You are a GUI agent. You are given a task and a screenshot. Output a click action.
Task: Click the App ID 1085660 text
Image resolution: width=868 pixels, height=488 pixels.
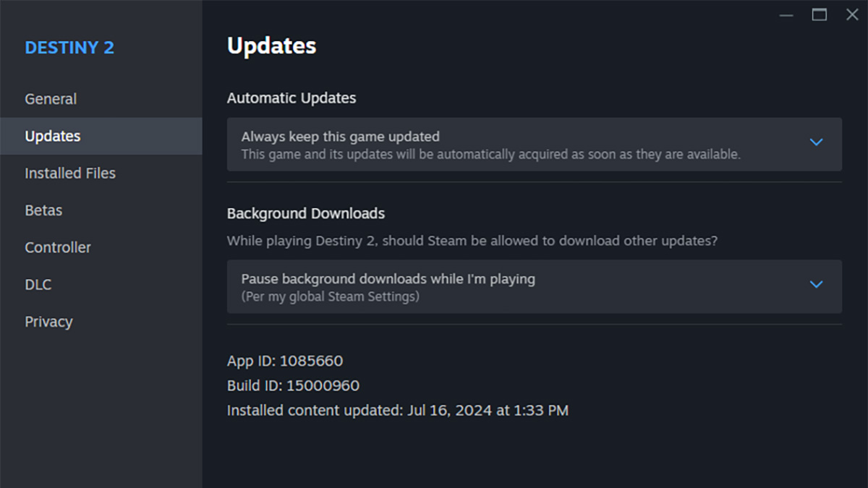[x=285, y=361]
